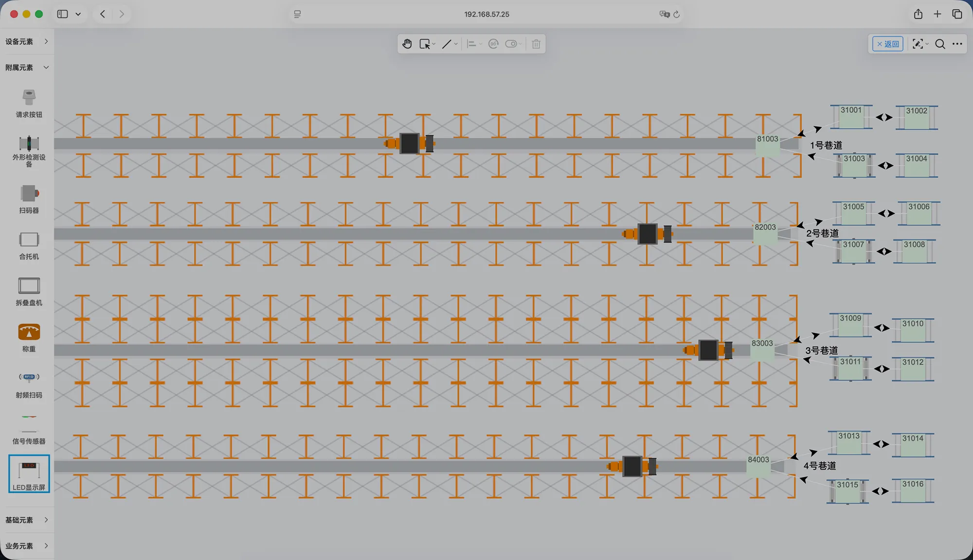Click the 3号巷道 label

[x=822, y=350]
